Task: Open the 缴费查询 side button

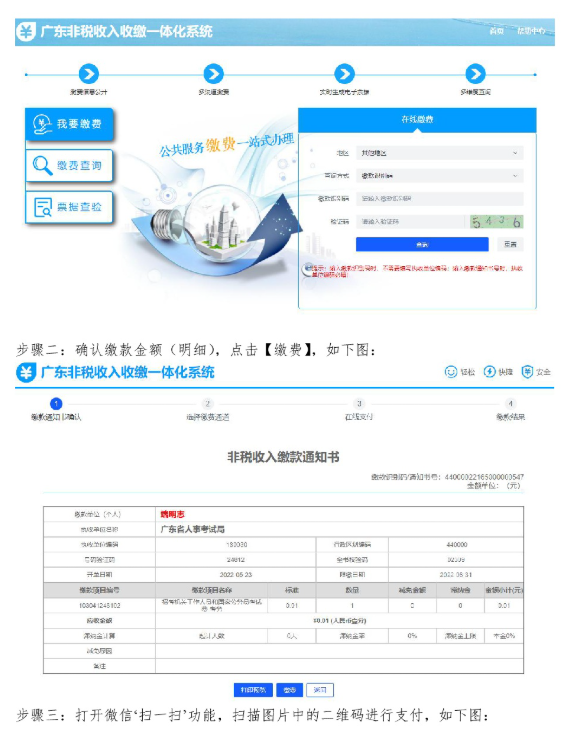Action: click(69, 166)
